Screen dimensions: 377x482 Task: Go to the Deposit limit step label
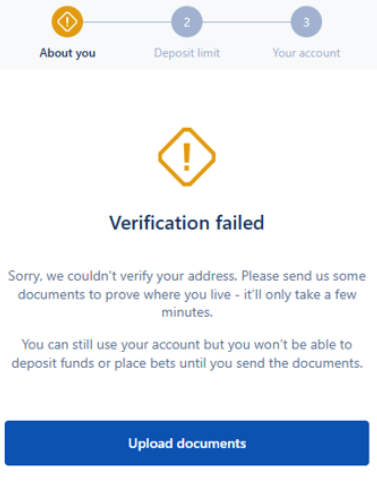pyautogui.click(x=187, y=53)
